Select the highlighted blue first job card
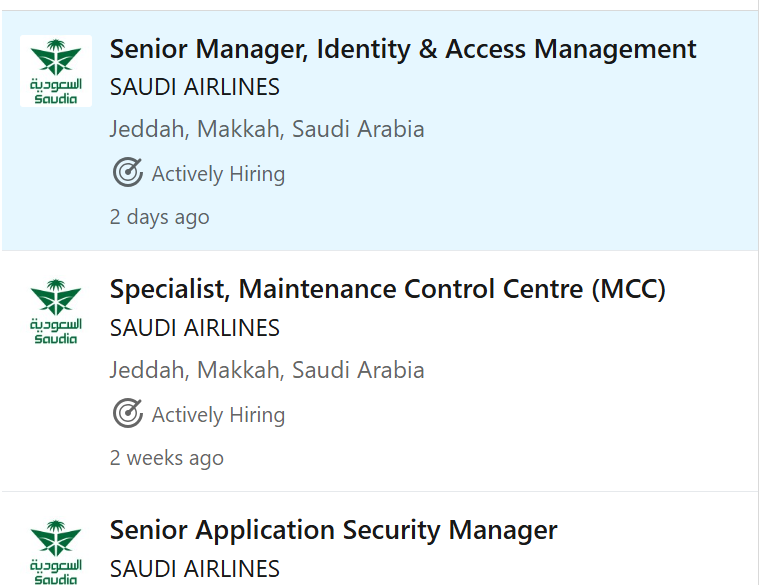 (380, 130)
